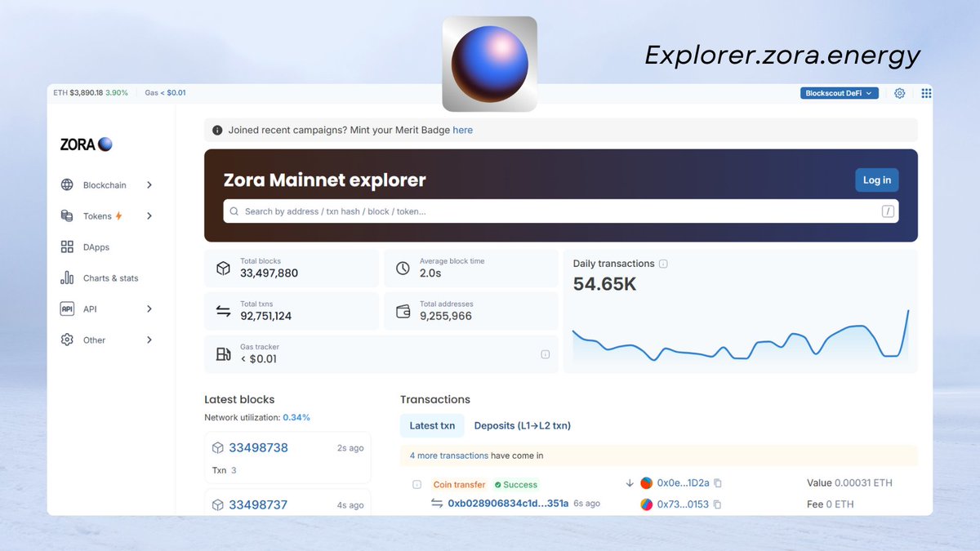Open transaction 0xb028906834c1d...351a
The height and width of the screenshot is (551, 980).
pos(508,504)
